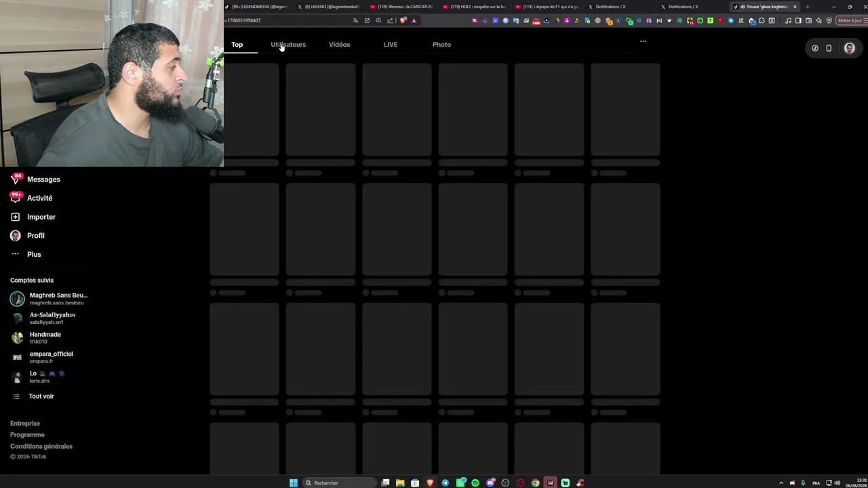Screen dimensions: 868x488
Task: Open followed account Maghreb Sans Beubeu
Action: click(49, 299)
